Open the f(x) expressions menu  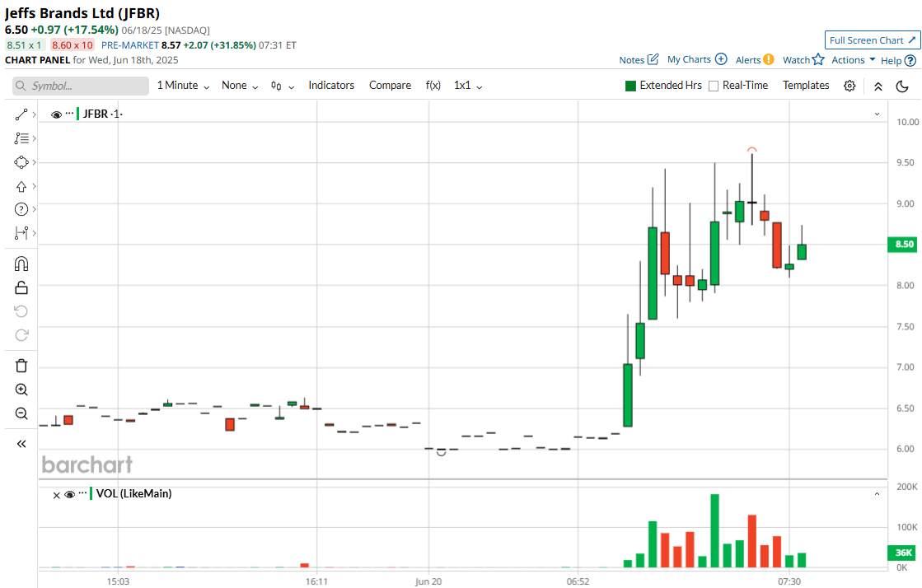coord(433,86)
